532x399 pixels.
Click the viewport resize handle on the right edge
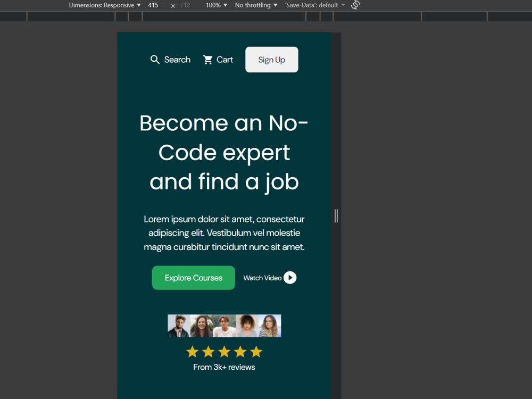tap(336, 216)
